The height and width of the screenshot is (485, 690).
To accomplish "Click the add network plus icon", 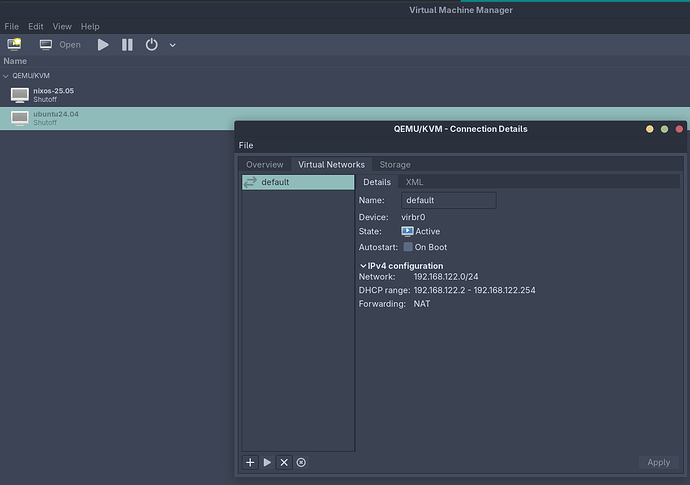I will pyautogui.click(x=250, y=462).
